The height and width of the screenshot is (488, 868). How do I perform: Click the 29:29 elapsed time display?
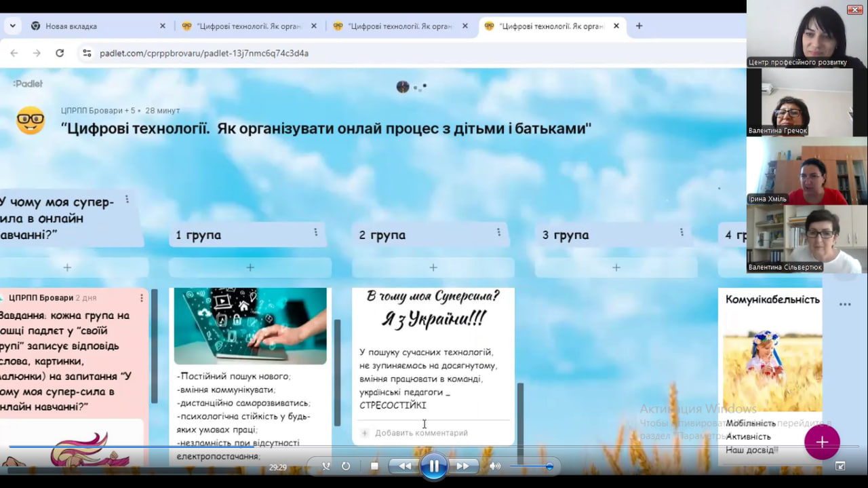tap(278, 467)
